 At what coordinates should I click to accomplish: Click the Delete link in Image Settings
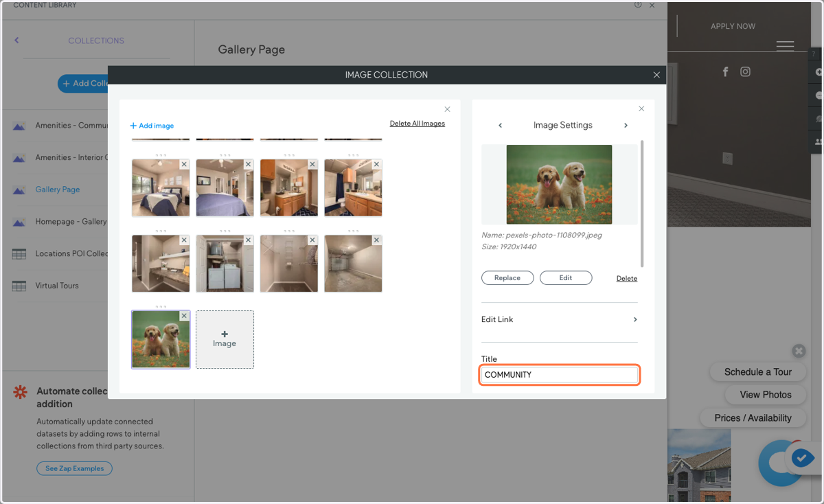click(x=627, y=279)
